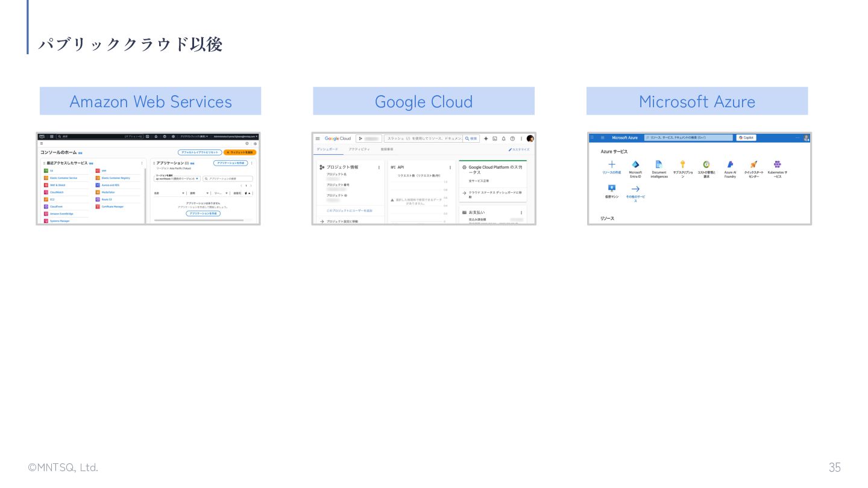
Task: Open Google Cloud top bar more-options dots
Action: coord(521,139)
